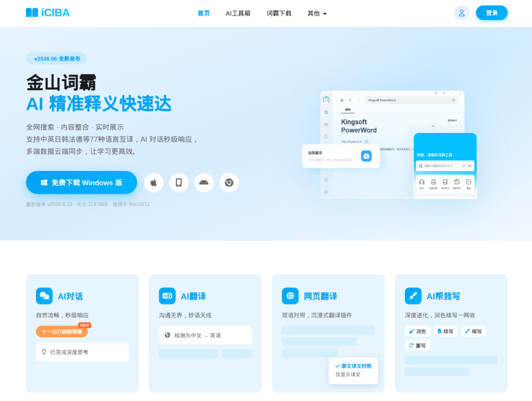The image size is (532, 401).
Task: Click the AI帮我写 card title
Action: pyautogui.click(x=443, y=296)
